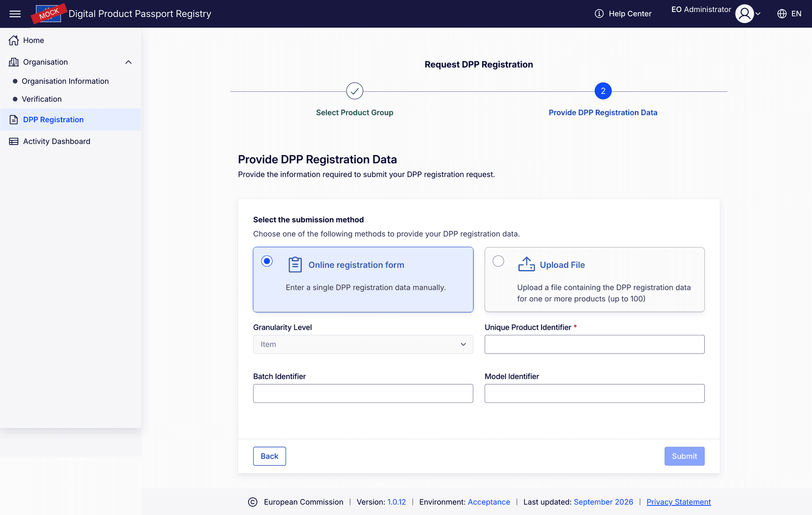This screenshot has height=515, width=812.
Task: Click the Back button
Action: coord(269,456)
